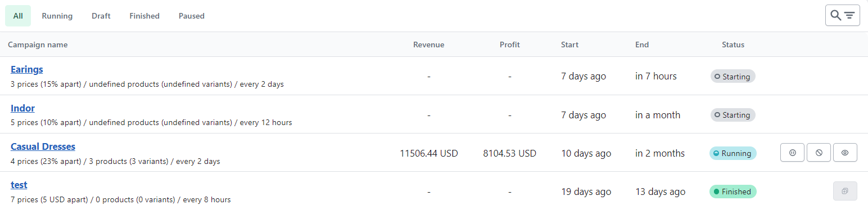Cancel the Casual Dresses campaign via stop icon

pos(819,153)
